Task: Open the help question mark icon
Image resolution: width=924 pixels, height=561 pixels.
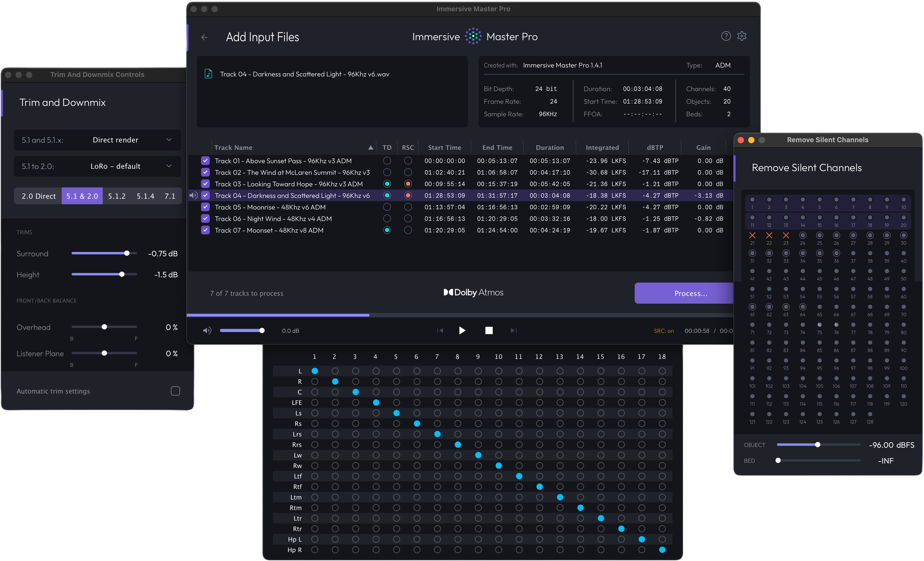Action: (x=726, y=36)
